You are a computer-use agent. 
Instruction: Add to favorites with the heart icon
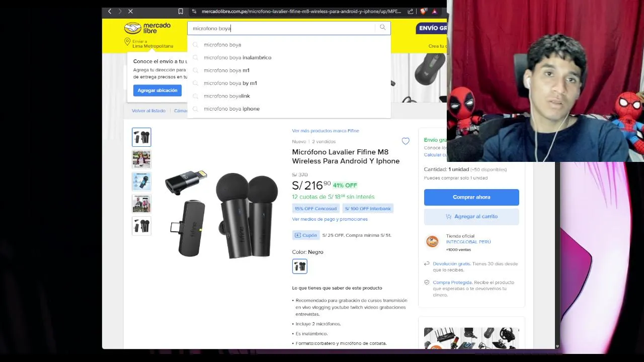coord(406,141)
